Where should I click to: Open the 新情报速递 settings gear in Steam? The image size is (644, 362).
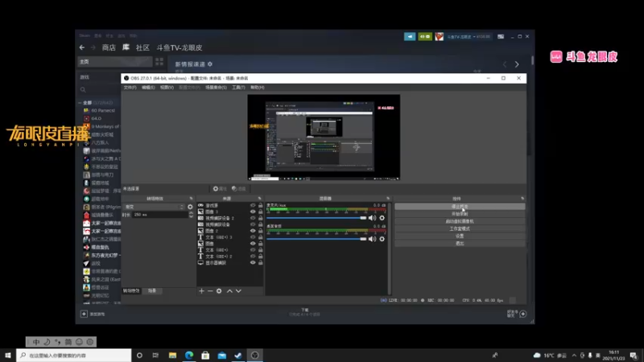pyautogui.click(x=210, y=64)
